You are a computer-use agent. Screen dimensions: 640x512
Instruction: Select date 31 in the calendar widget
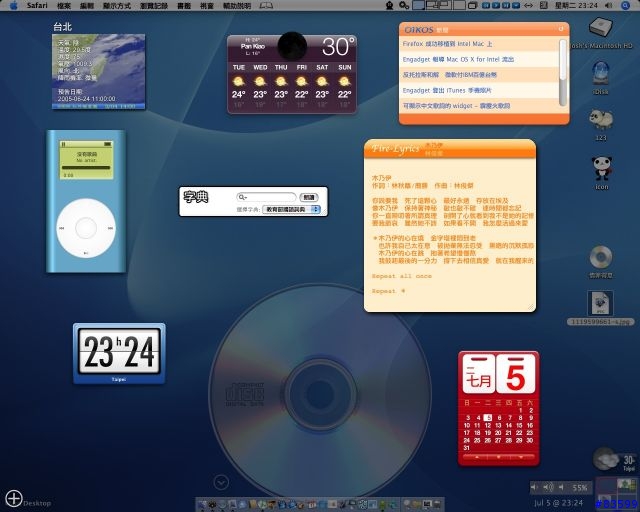467,448
